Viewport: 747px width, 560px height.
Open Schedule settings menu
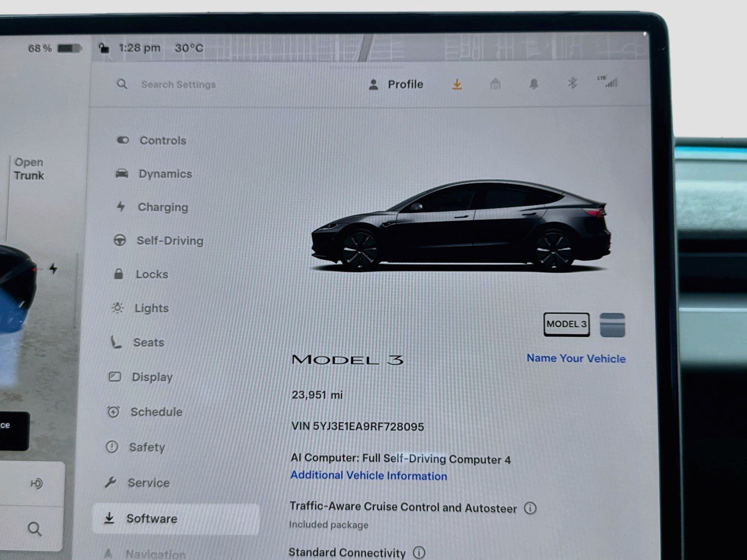point(145,412)
